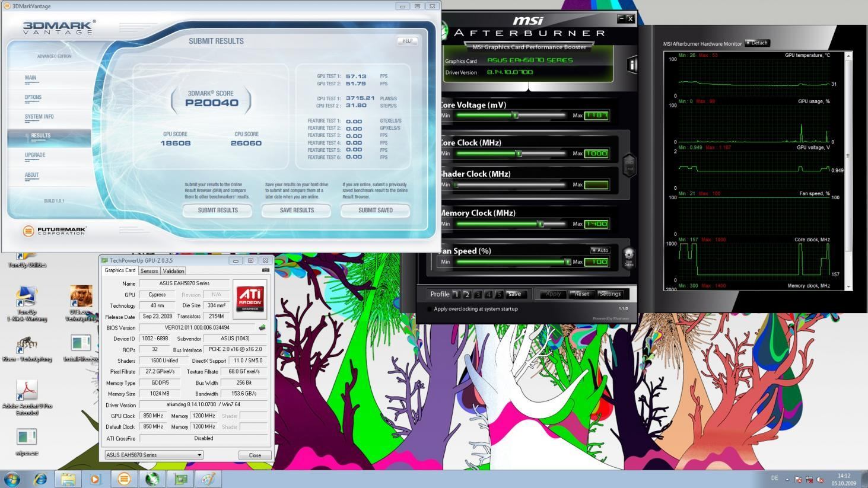Launch Internet Explorer from the taskbar
868x488 pixels.
pos(40,479)
